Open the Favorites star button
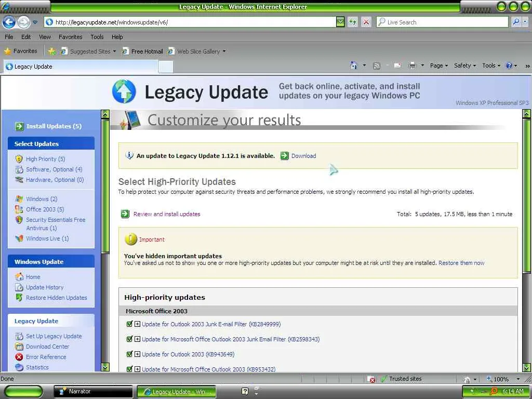 [21, 51]
